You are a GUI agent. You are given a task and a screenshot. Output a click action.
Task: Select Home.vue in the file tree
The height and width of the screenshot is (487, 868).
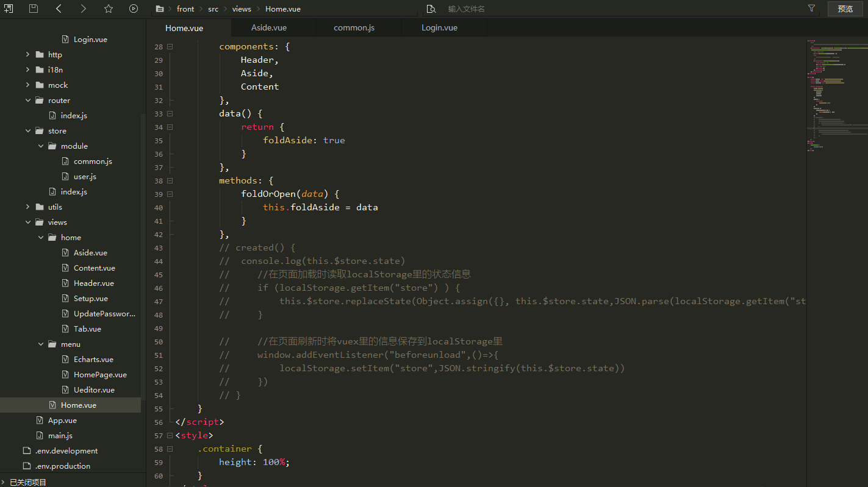click(x=70, y=405)
